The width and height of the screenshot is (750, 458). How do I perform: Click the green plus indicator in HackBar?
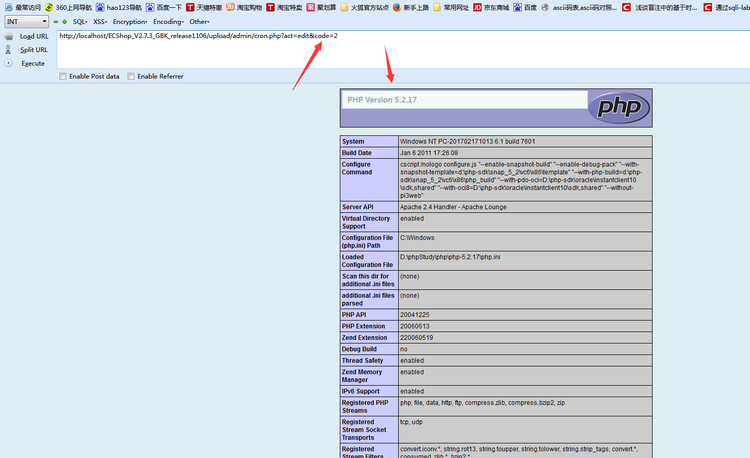coord(64,21)
